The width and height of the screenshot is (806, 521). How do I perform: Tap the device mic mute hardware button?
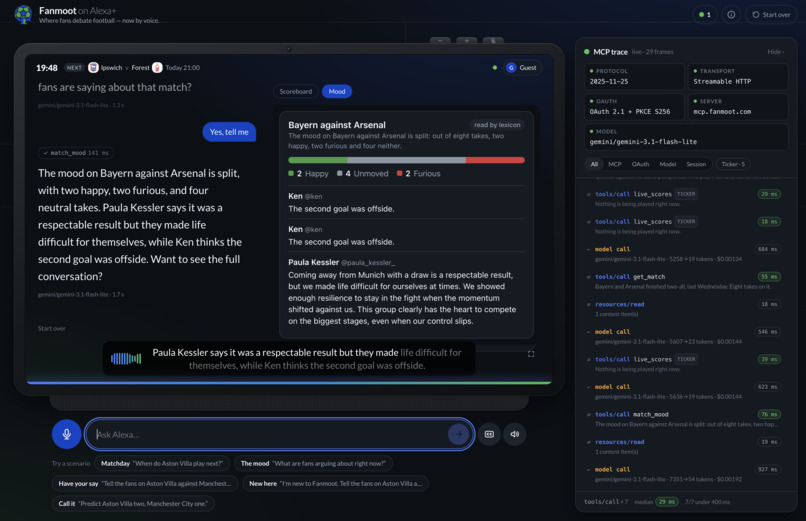tap(493, 41)
